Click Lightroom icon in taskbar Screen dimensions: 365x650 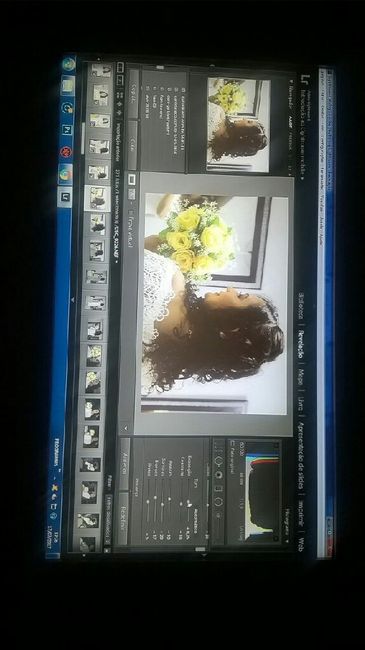(x=64, y=196)
